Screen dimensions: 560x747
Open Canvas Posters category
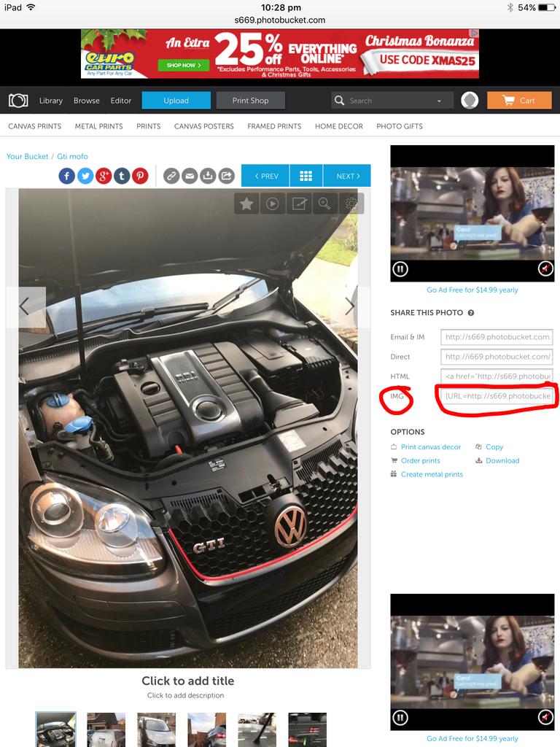[x=204, y=126]
